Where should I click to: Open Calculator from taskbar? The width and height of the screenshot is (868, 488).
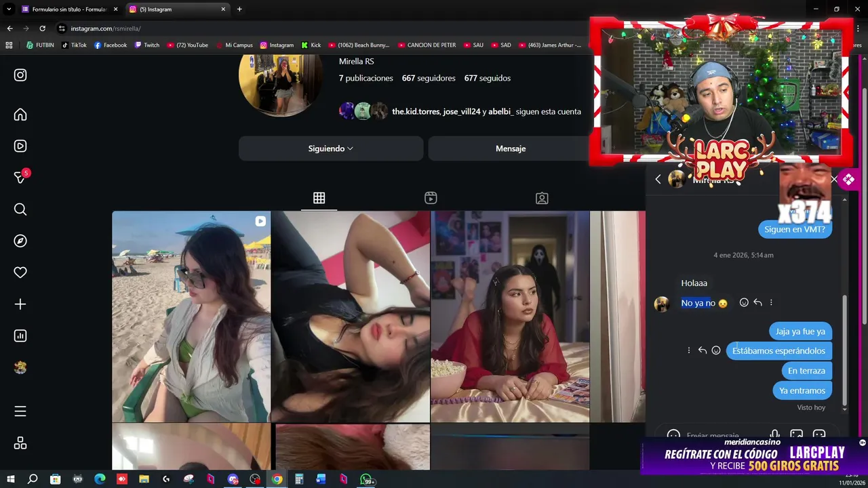click(x=299, y=479)
